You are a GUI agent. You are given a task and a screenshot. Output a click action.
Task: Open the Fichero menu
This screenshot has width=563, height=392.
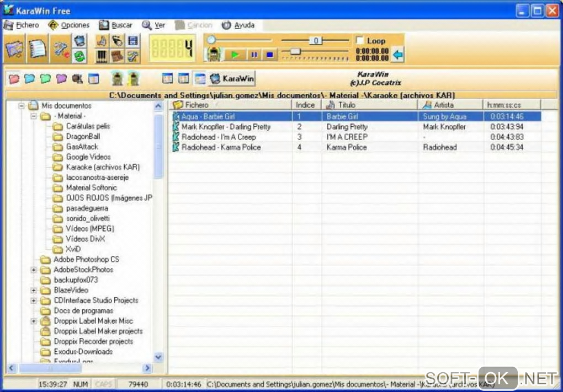tap(22, 25)
